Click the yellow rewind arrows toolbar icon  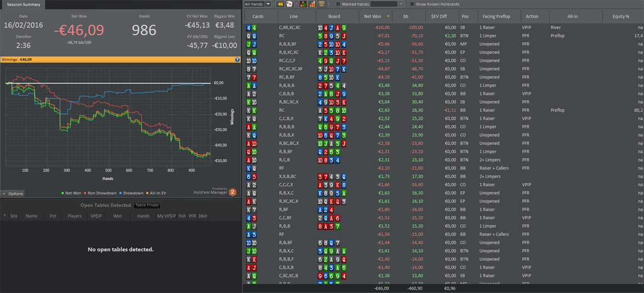[x=280, y=4]
